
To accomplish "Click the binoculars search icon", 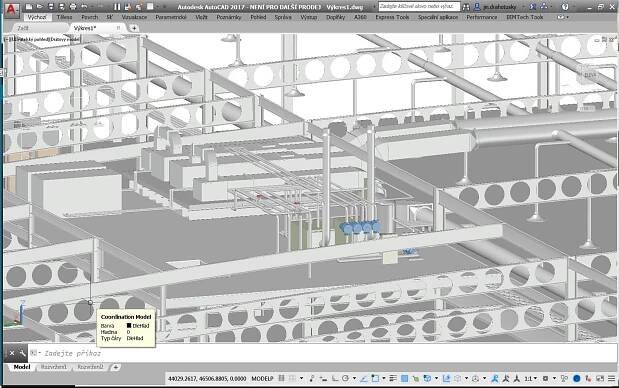I will tap(466, 7).
